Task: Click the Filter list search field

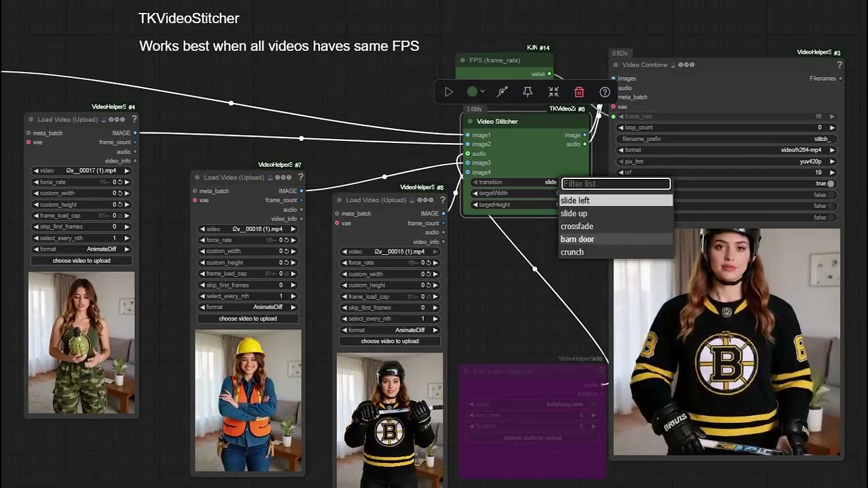Action: tap(616, 184)
